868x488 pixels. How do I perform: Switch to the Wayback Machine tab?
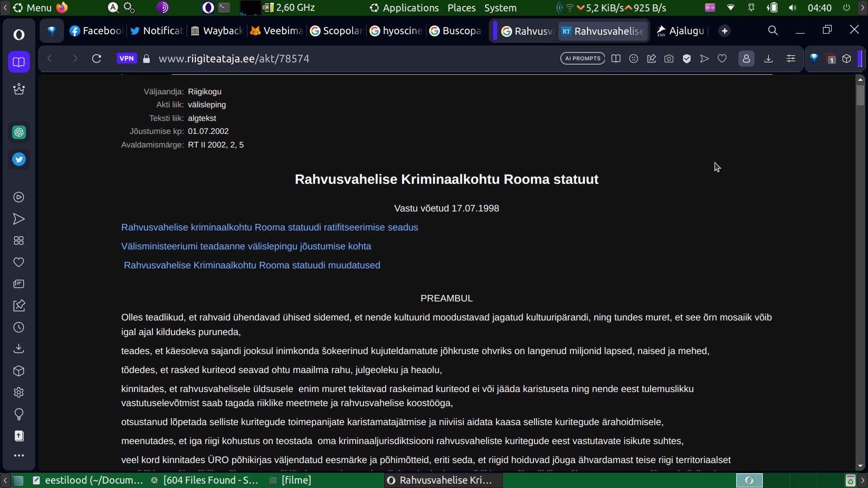216,31
